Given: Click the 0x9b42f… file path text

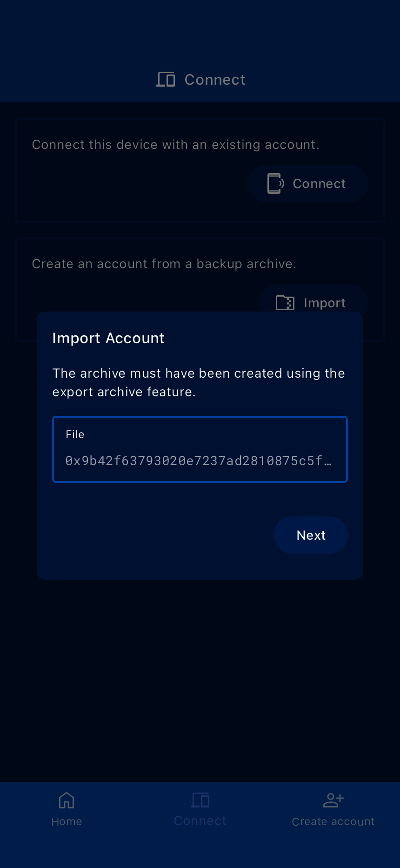Looking at the screenshot, I should tap(198, 461).
